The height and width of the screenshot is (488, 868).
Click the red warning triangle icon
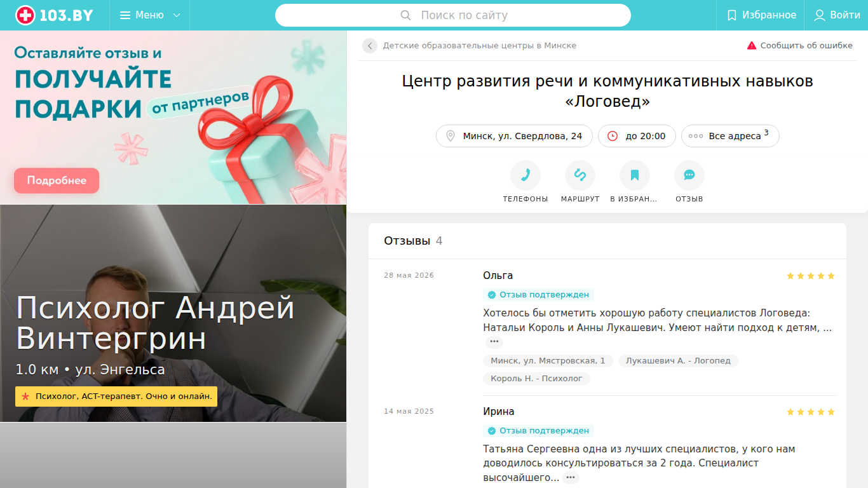pos(752,46)
